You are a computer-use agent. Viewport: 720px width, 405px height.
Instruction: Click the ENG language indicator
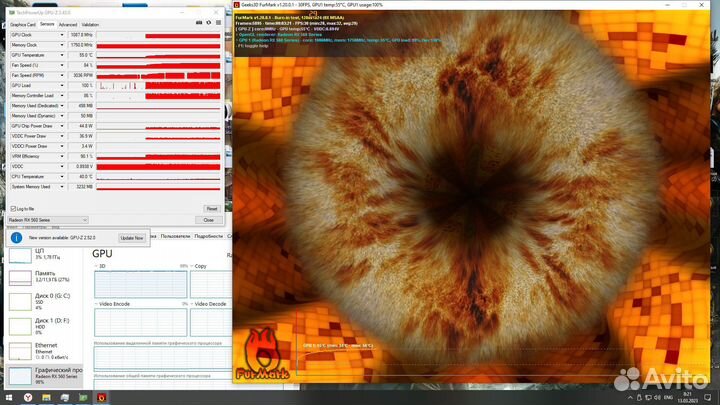coord(669,398)
